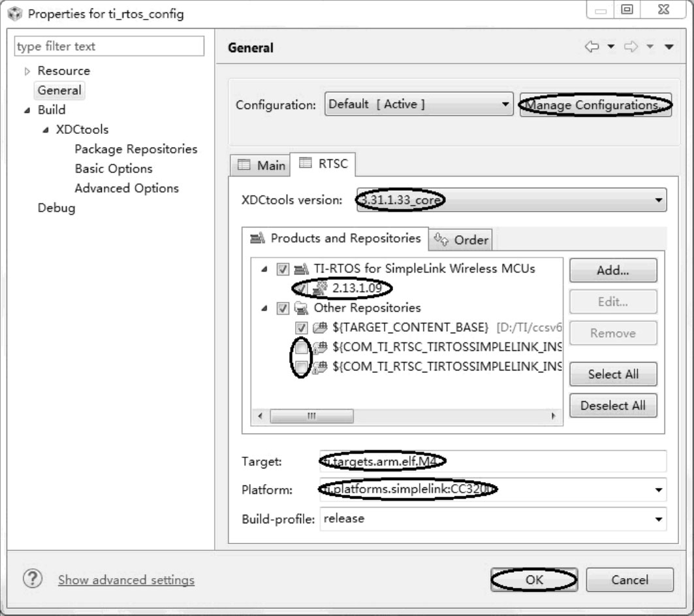Switch to the Order tab
Image resolution: width=694 pixels, height=616 pixels.
pos(461,240)
